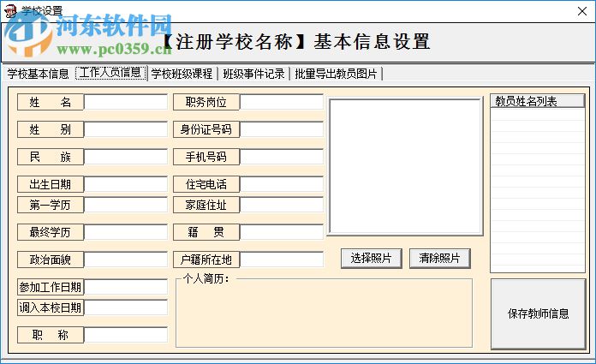Click the 户籍所在地 input field
Screen dimensions: 596x364
pyautogui.click(x=282, y=260)
